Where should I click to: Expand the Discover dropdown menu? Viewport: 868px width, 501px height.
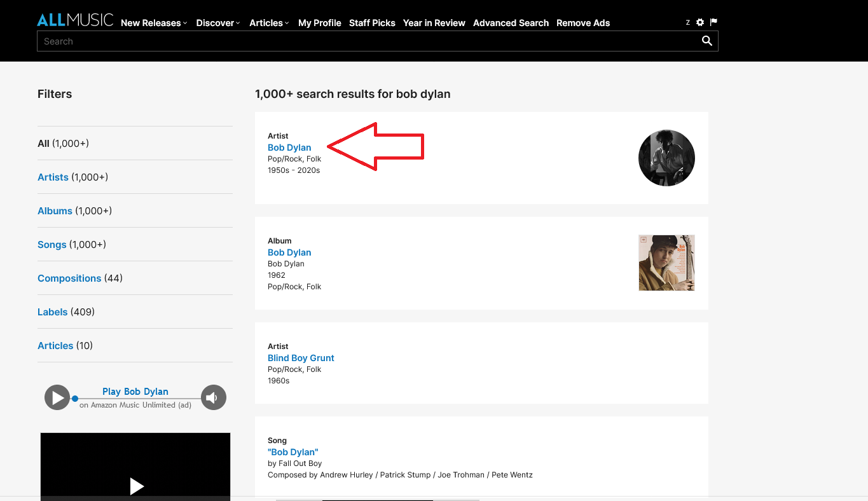(x=218, y=23)
